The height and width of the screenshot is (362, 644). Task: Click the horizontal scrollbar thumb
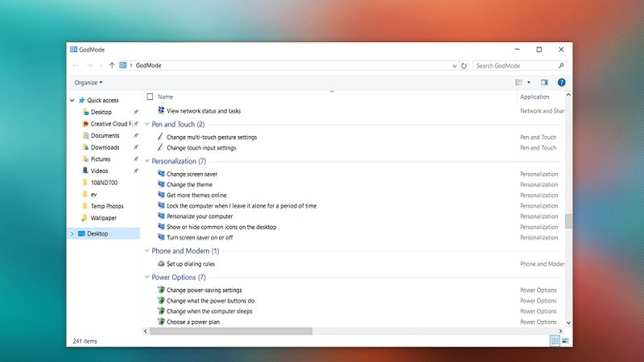click(231, 331)
